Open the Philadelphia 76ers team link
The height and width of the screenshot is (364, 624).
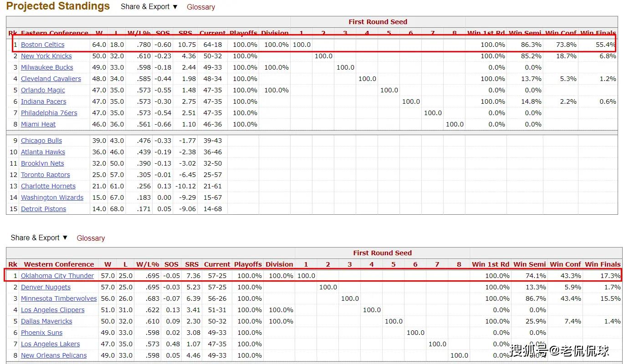[49, 113]
